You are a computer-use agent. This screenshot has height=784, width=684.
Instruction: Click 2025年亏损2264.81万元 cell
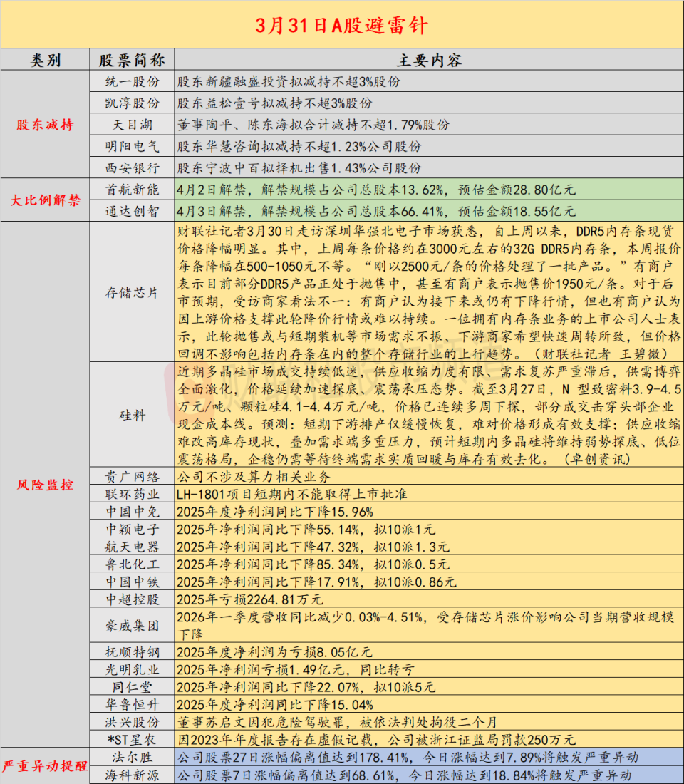click(429, 599)
